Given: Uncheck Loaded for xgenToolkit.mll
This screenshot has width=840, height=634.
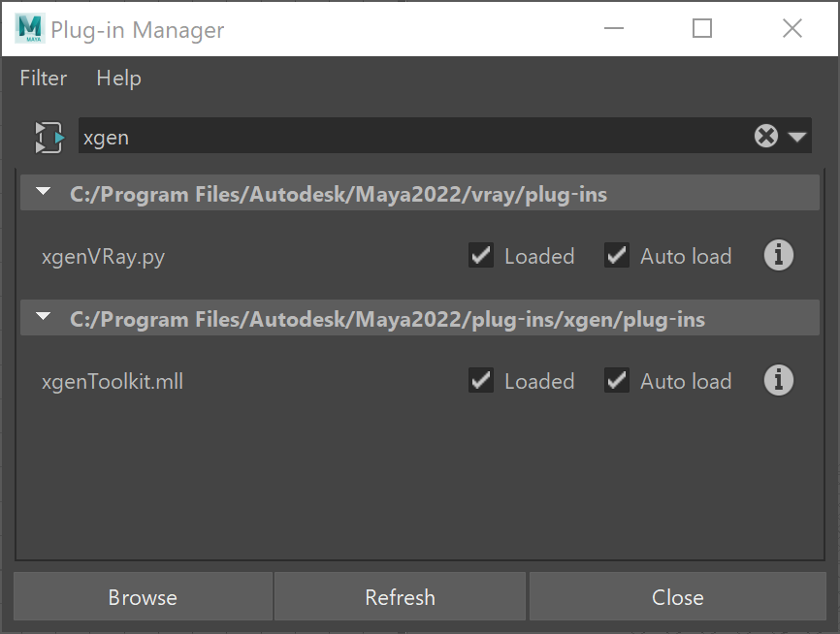Looking at the screenshot, I should coord(481,380).
